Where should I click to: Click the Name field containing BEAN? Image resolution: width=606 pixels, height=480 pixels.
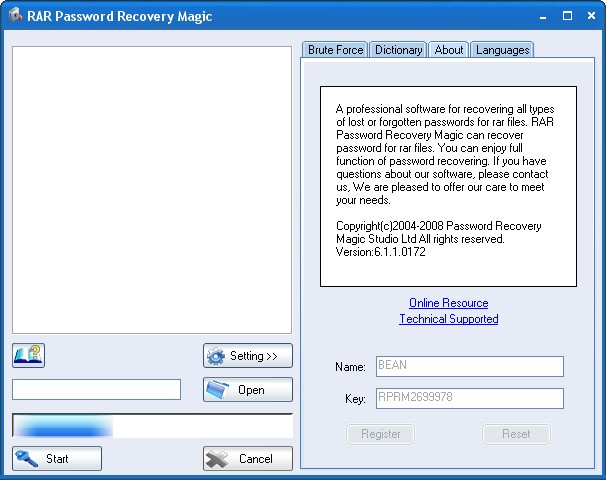click(x=469, y=367)
